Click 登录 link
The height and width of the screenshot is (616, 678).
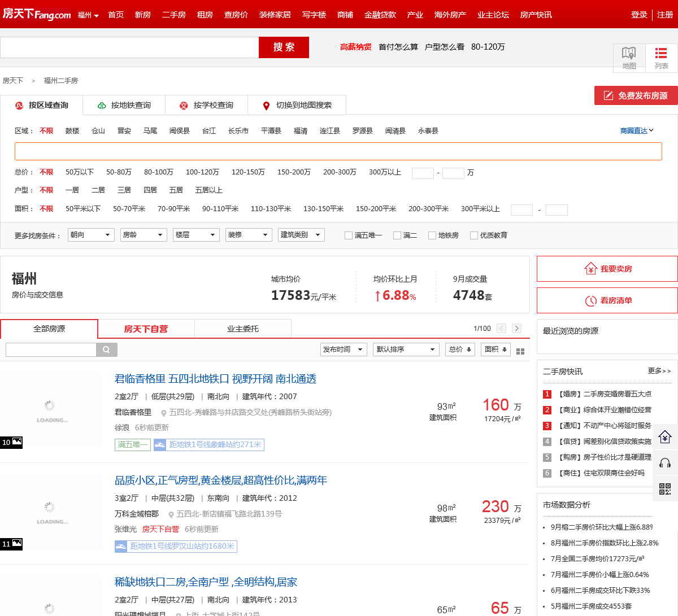point(639,15)
